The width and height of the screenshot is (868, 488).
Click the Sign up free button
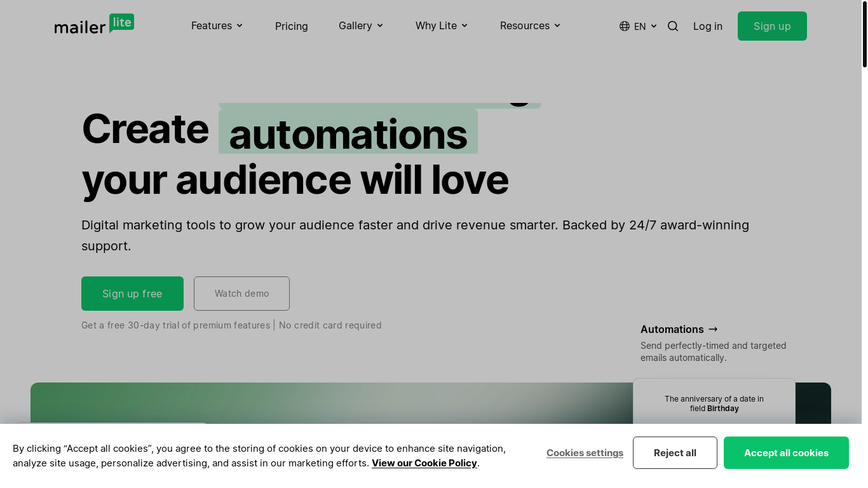point(132,294)
